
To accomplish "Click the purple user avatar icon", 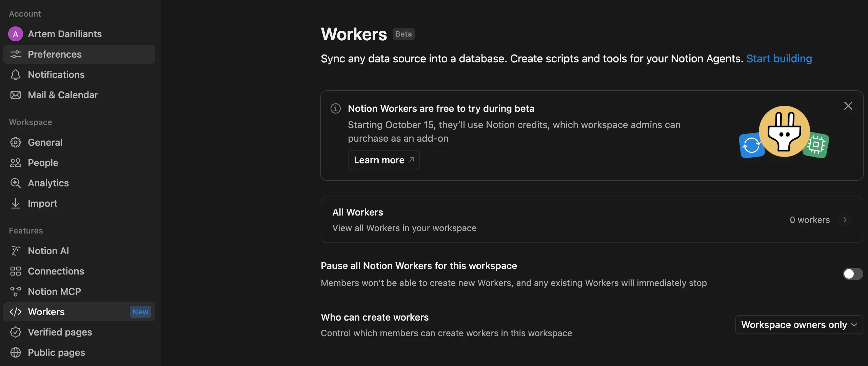I will 16,34.
